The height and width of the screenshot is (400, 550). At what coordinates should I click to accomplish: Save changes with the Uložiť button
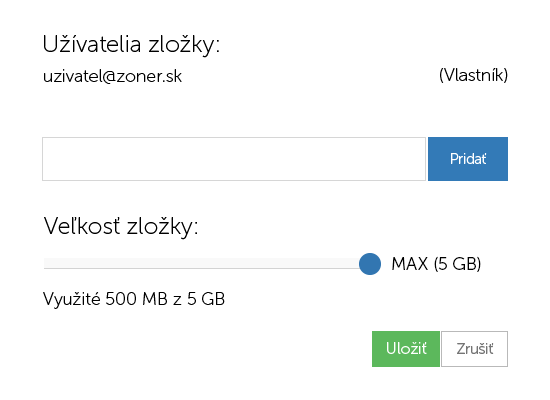coord(406,349)
